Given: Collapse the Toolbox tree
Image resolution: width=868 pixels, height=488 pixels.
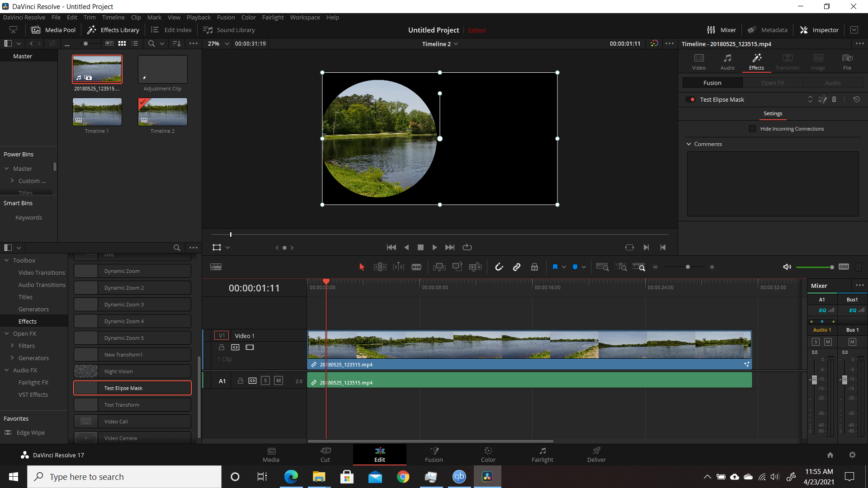Looking at the screenshot, I should pos(7,260).
